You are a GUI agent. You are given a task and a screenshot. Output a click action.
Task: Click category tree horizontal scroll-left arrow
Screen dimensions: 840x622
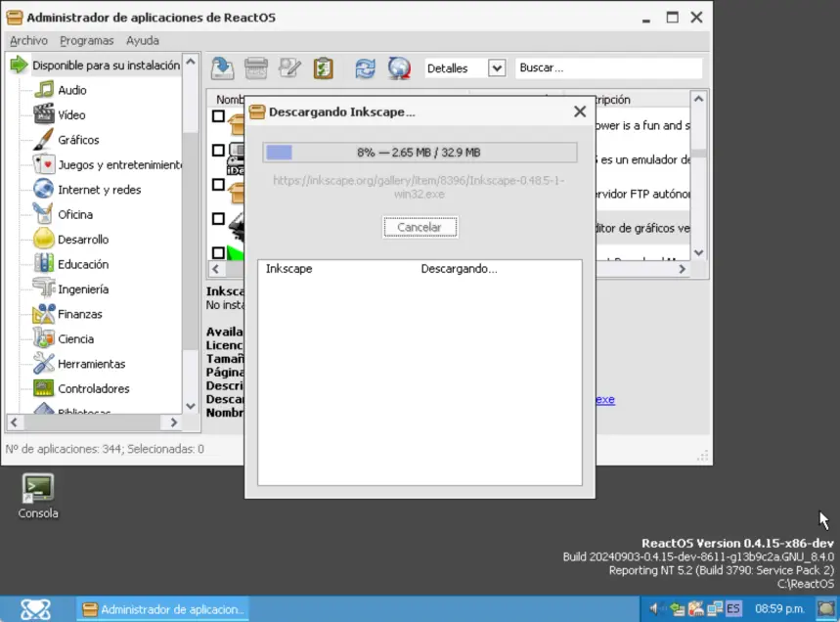(x=14, y=422)
